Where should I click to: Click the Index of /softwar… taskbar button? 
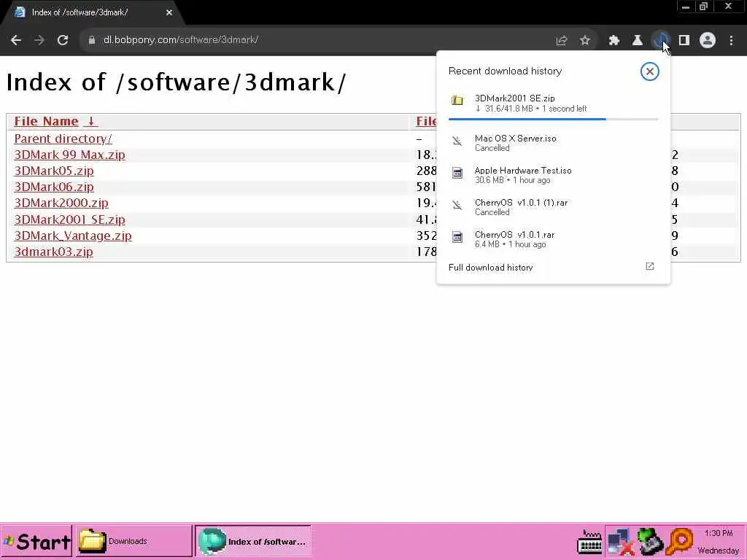(253, 541)
